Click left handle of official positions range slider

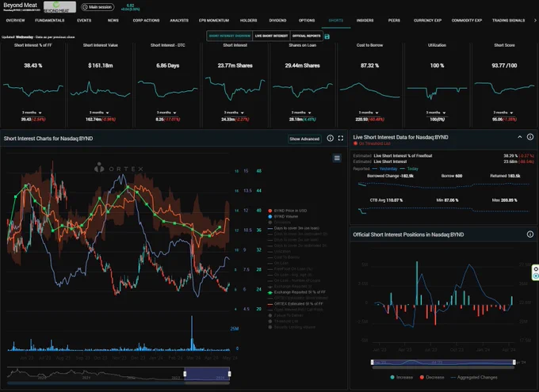coord(373,362)
